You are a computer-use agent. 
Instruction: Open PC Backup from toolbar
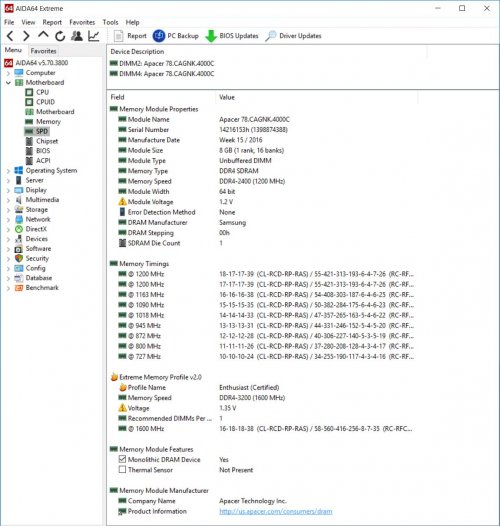pos(176,36)
